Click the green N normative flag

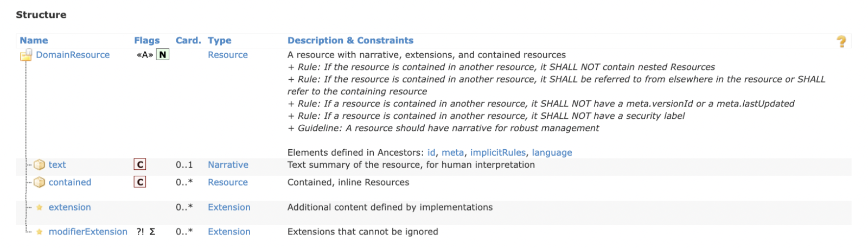(x=162, y=55)
